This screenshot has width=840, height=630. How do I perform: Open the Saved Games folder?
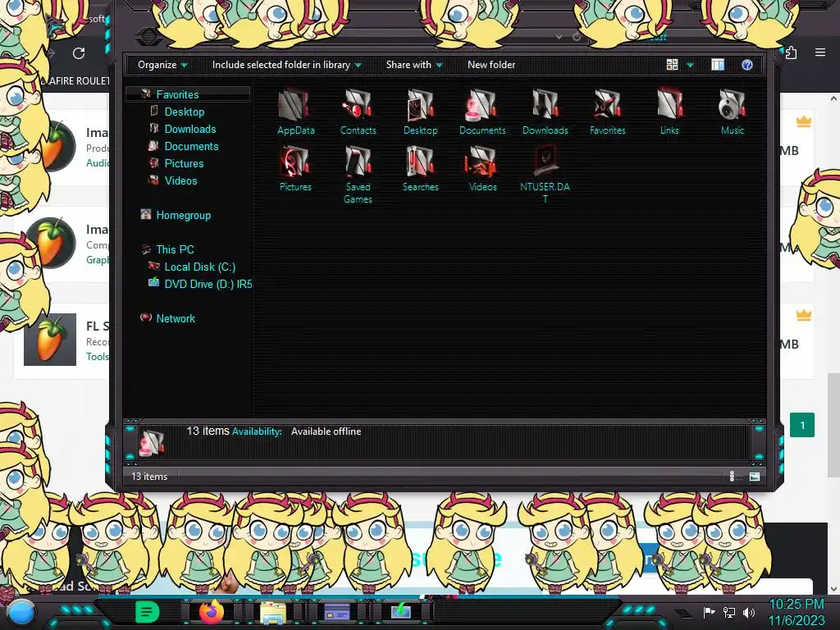(x=358, y=174)
